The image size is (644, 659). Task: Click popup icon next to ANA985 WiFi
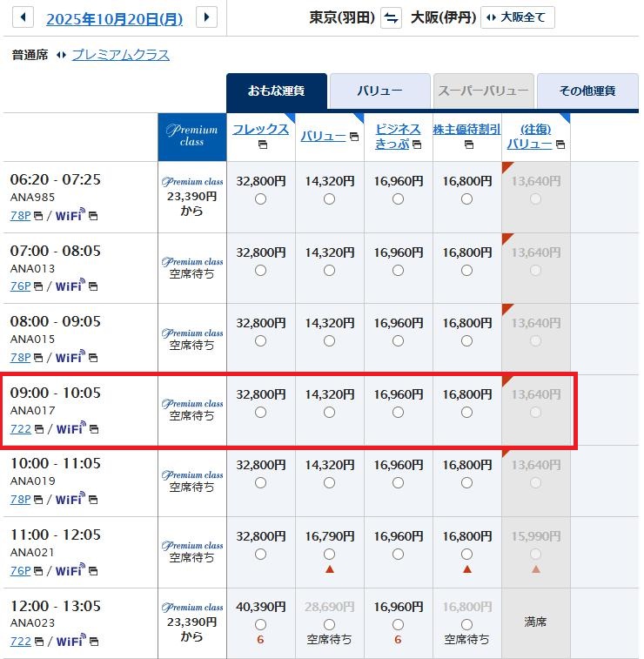tap(93, 215)
